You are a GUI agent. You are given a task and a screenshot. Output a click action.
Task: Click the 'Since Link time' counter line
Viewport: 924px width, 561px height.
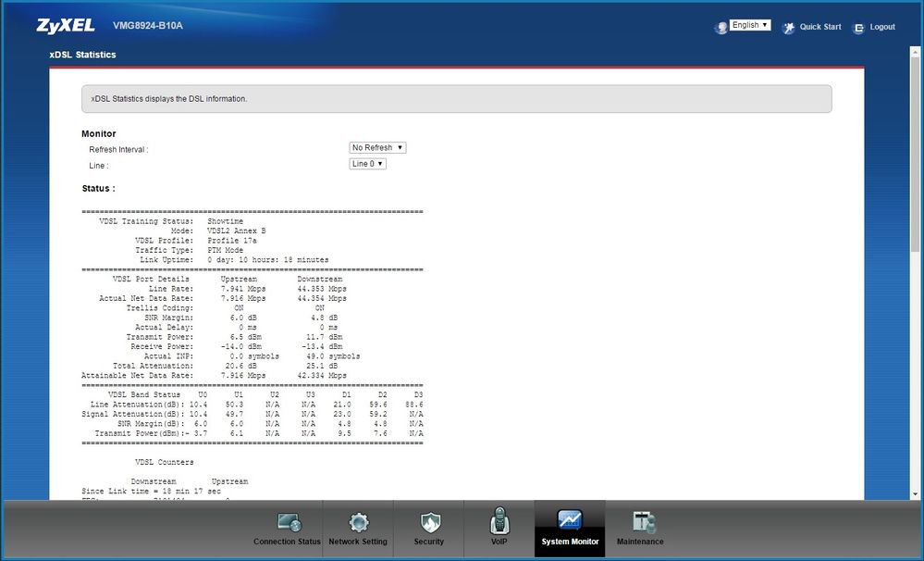(x=152, y=491)
